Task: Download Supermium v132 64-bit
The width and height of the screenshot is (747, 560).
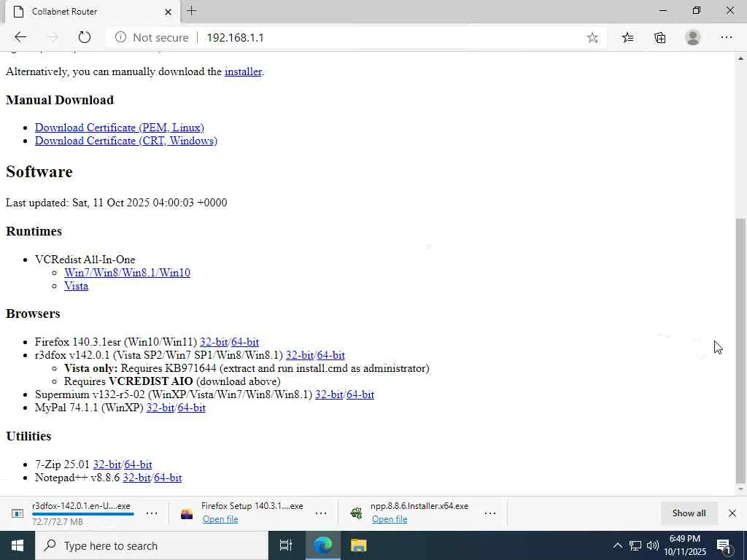Action: click(x=360, y=394)
